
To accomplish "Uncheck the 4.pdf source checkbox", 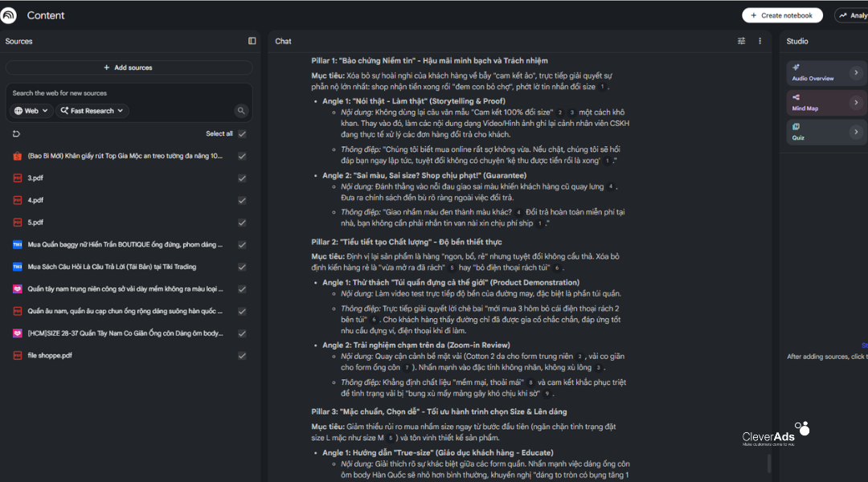I will (x=242, y=200).
